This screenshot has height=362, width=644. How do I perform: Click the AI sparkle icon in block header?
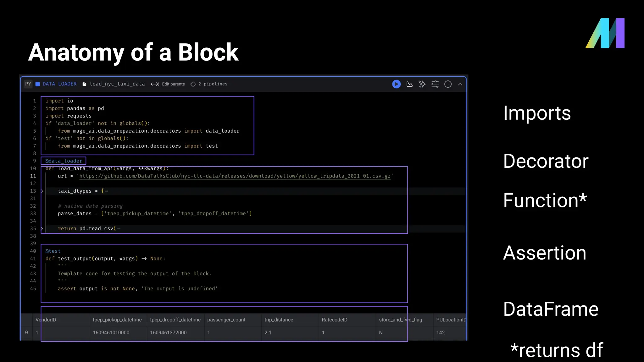pos(422,84)
